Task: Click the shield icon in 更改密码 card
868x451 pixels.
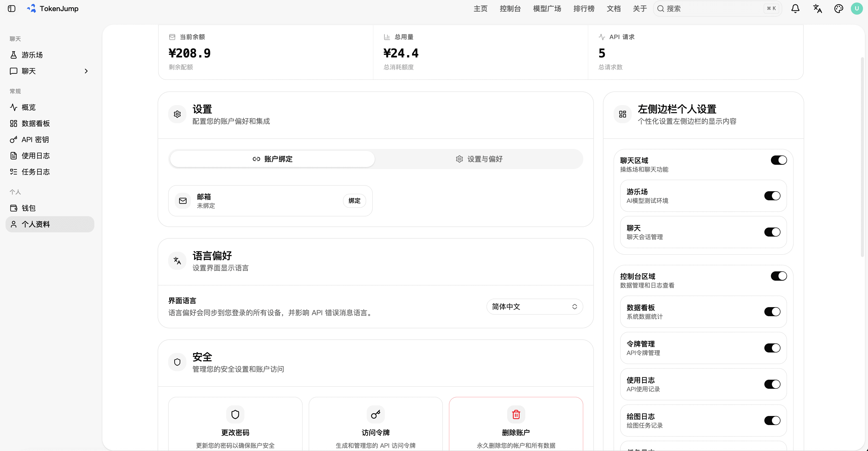Action: click(x=235, y=414)
